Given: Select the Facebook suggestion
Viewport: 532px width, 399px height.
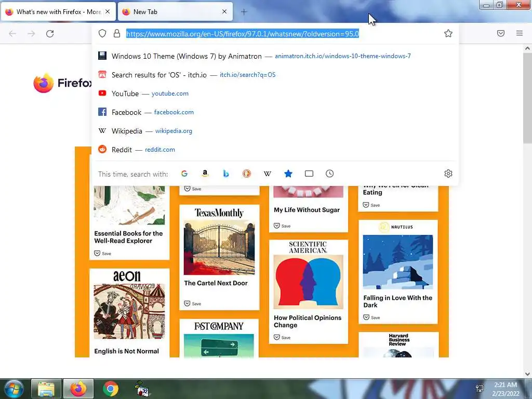Looking at the screenshot, I should [x=275, y=112].
